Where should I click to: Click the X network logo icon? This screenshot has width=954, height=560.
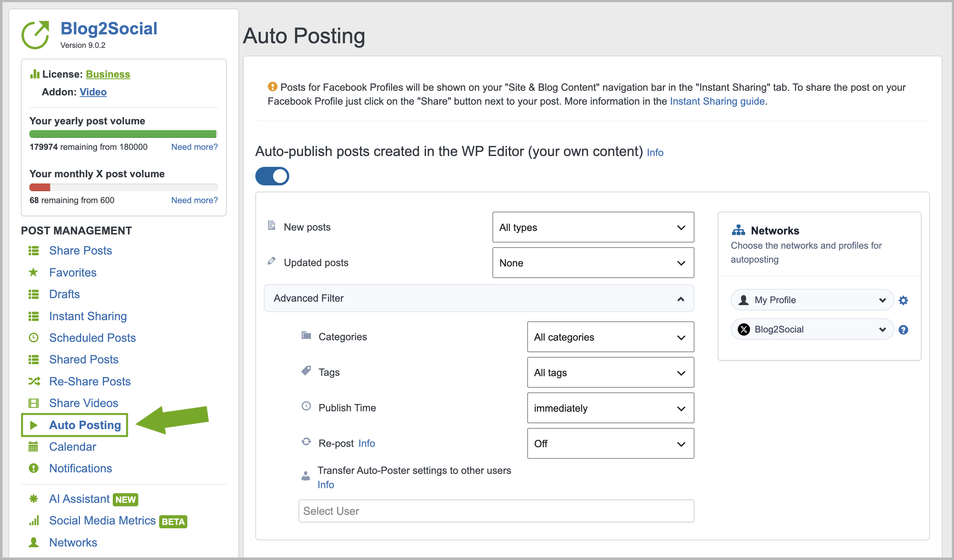pyautogui.click(x=744, y=329)
